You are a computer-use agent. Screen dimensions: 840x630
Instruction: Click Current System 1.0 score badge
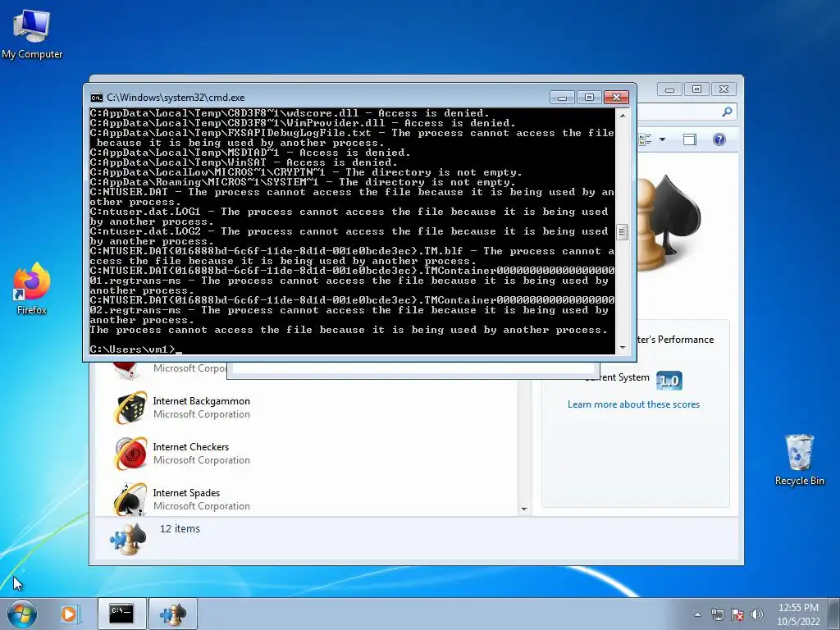[669, 381]
